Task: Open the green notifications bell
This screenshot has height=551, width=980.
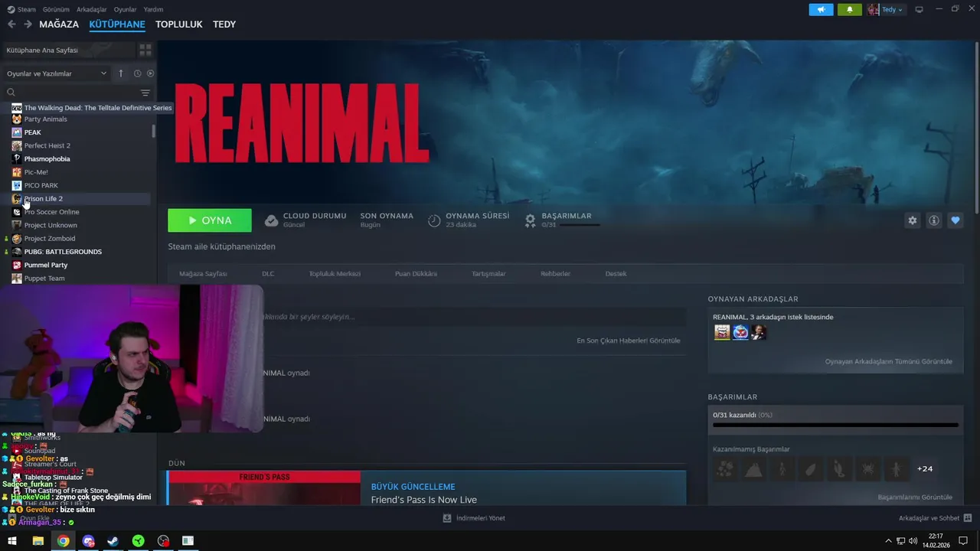Action: pos(850,10)
